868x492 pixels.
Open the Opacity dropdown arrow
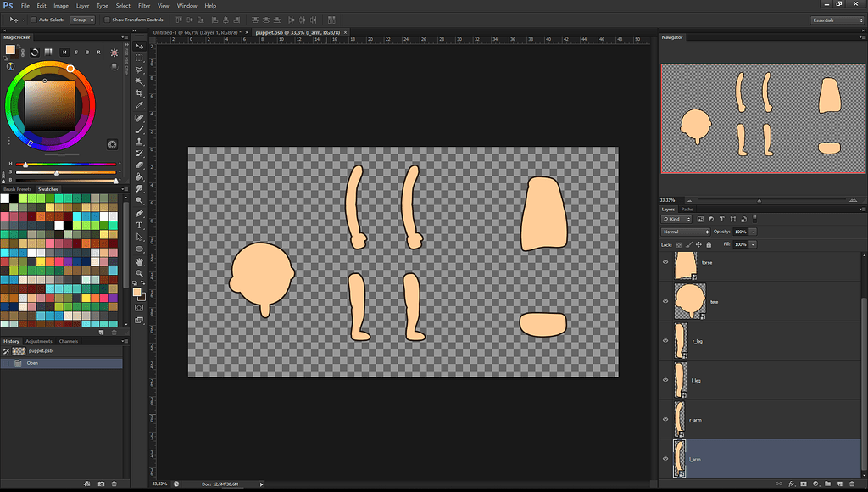coord(753,232)
